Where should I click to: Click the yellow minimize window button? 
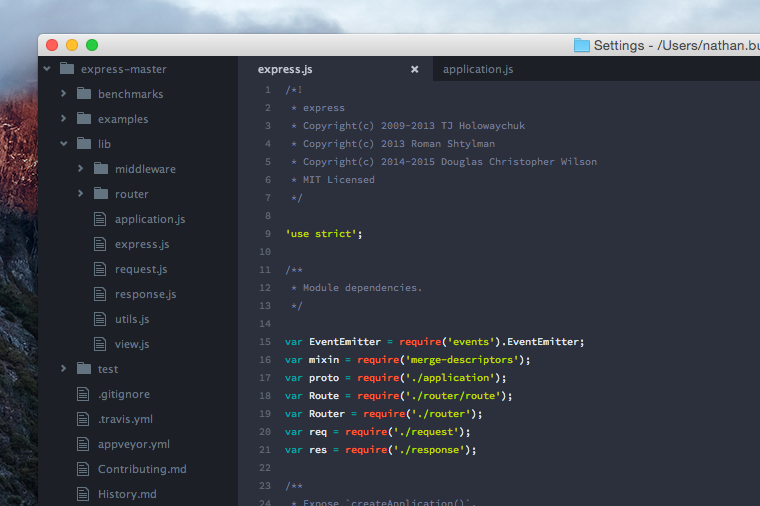click(x=72, y=45)
